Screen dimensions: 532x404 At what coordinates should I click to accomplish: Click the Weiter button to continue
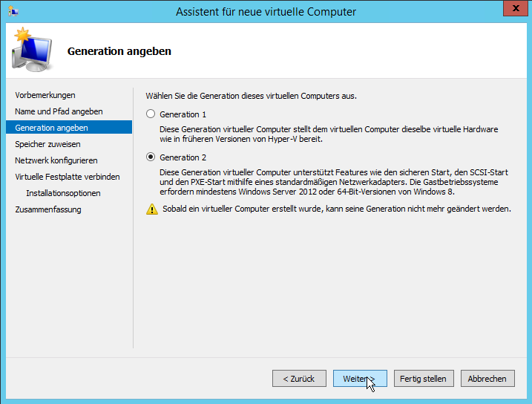pyautogui.click(x=360, y=379)
